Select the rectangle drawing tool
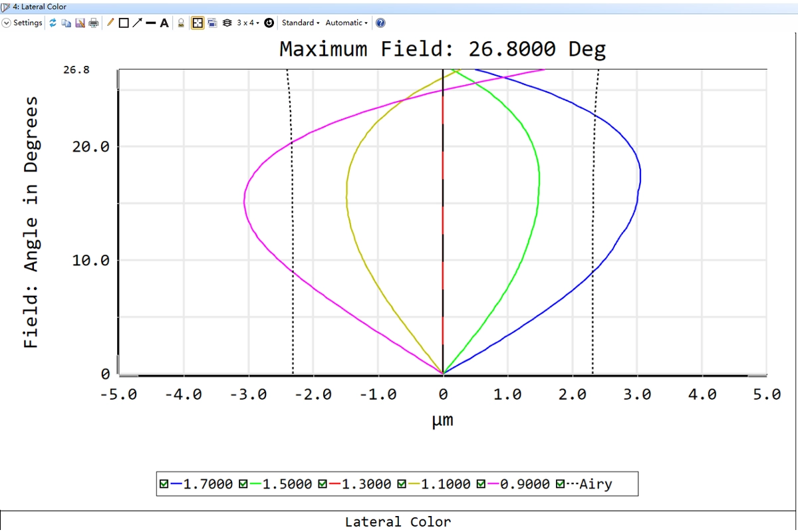This screenshot has height=532, width=798. coord(124,23)
